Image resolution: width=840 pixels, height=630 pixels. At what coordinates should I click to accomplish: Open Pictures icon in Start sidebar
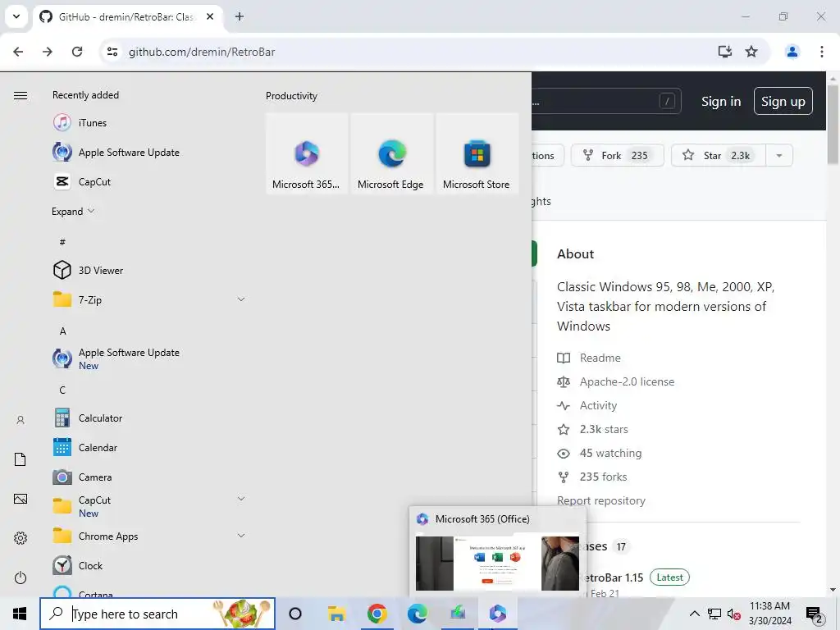tap(21, 499)
